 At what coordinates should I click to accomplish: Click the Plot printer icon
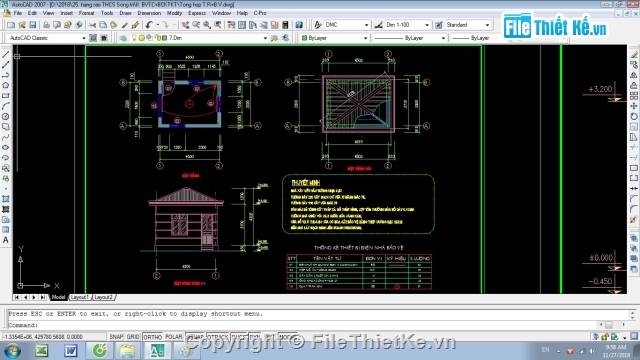46,25
